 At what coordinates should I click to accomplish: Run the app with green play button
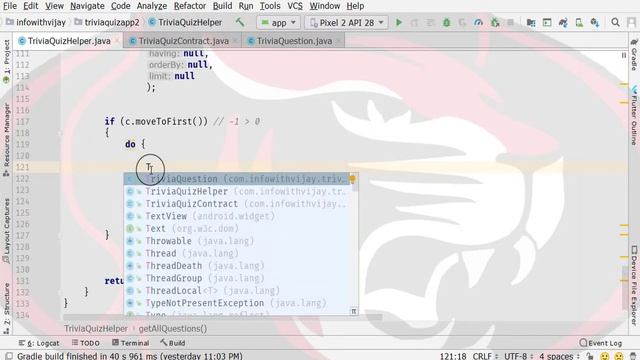(399, 22)
